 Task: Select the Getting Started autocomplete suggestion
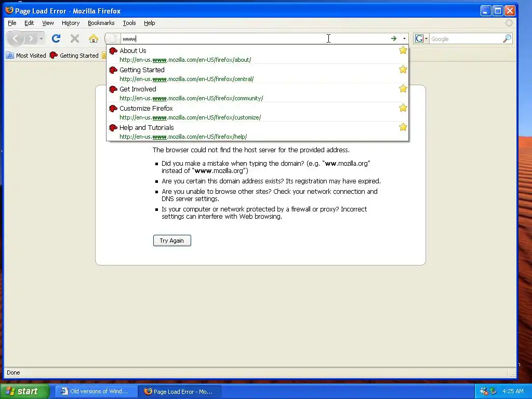[258, 74]
